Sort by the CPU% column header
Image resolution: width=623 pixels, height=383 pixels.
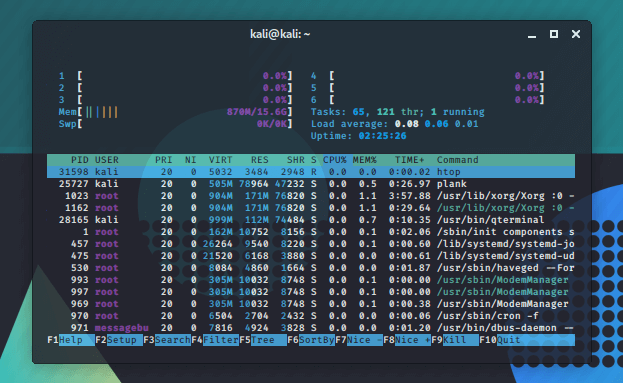335,160
